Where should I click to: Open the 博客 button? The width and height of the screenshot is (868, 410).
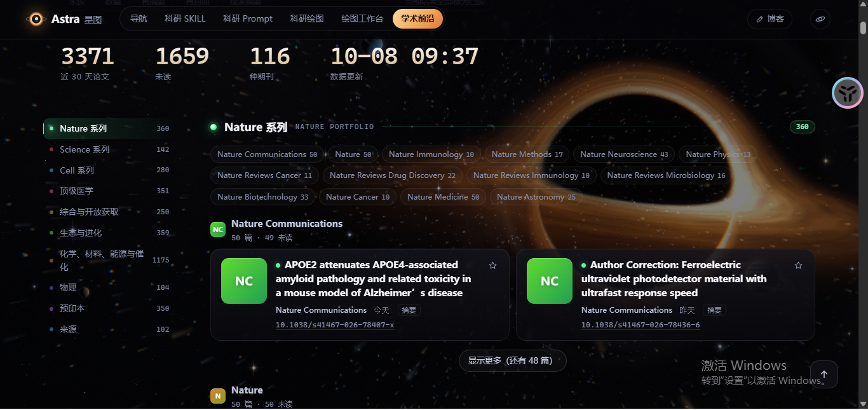770,19
